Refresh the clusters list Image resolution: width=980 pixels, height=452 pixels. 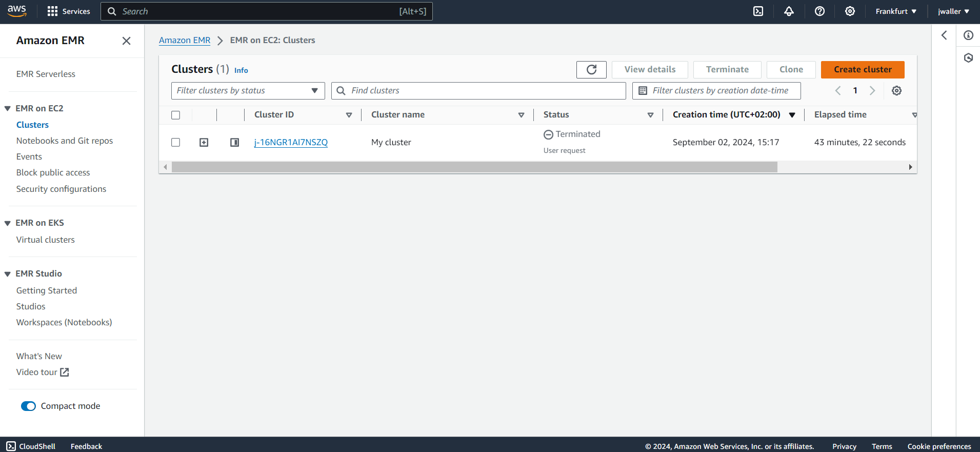click(591, 70)
